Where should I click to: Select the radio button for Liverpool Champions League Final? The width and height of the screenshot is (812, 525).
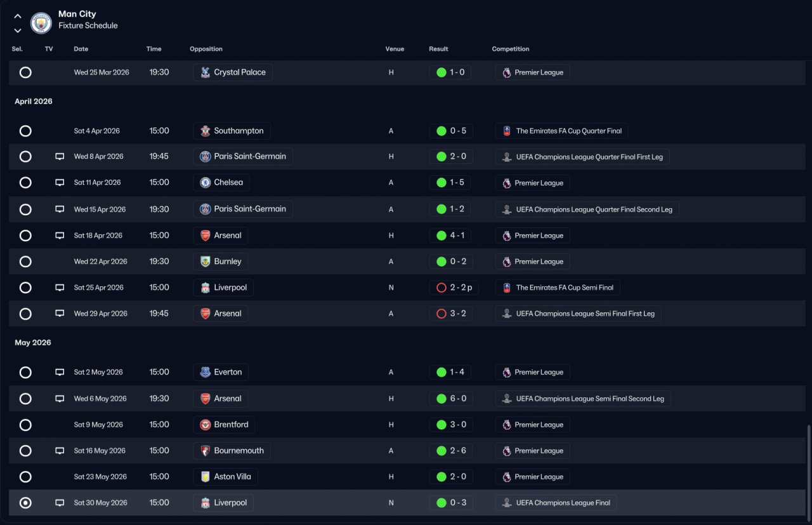(x=25, y=503)
